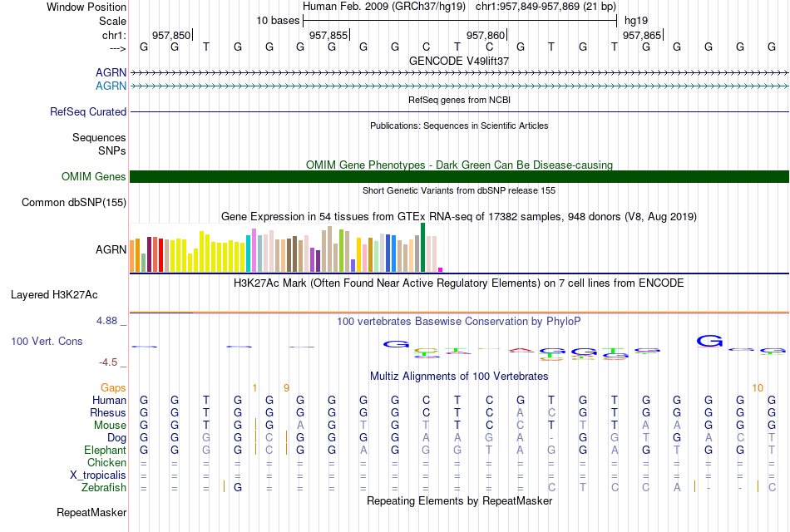This screenshot has width=790, height=532.
Task: Select the large blue G PhyloP logo letter
Action: coord(709,341)
